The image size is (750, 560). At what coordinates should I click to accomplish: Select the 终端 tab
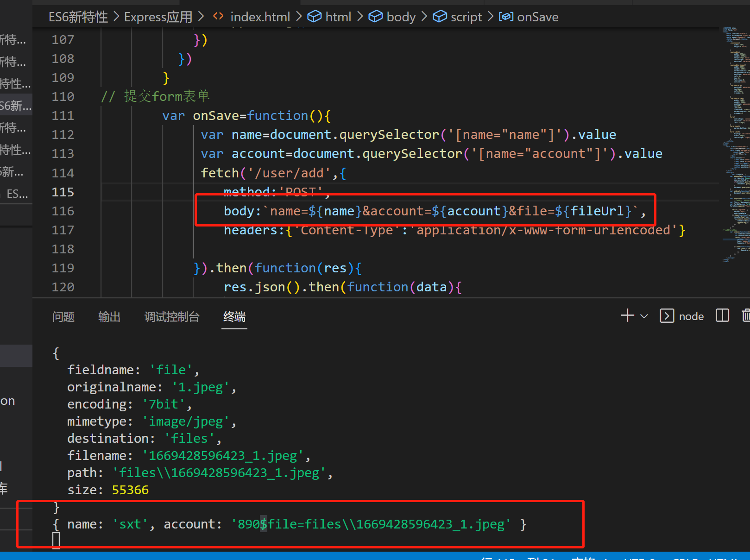pos(234,317)
